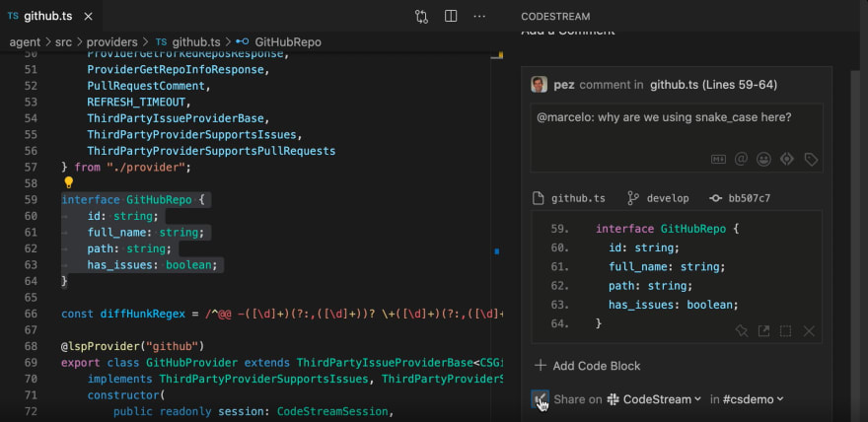The height and width of the screenshot is (422, 868).
Task: Click 'CodeStreamSession' on line 72
Action: (x=332, y=411)
